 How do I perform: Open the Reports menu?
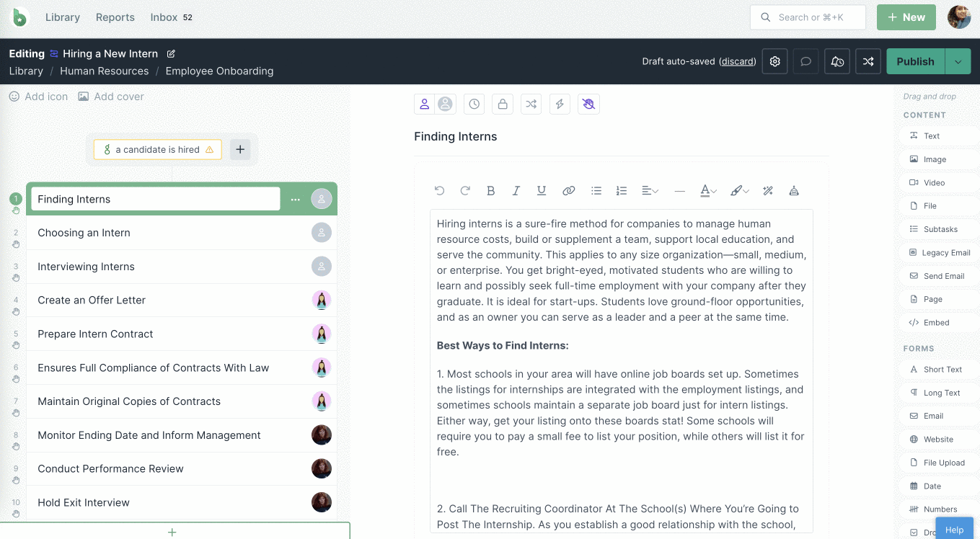point(115,17)
